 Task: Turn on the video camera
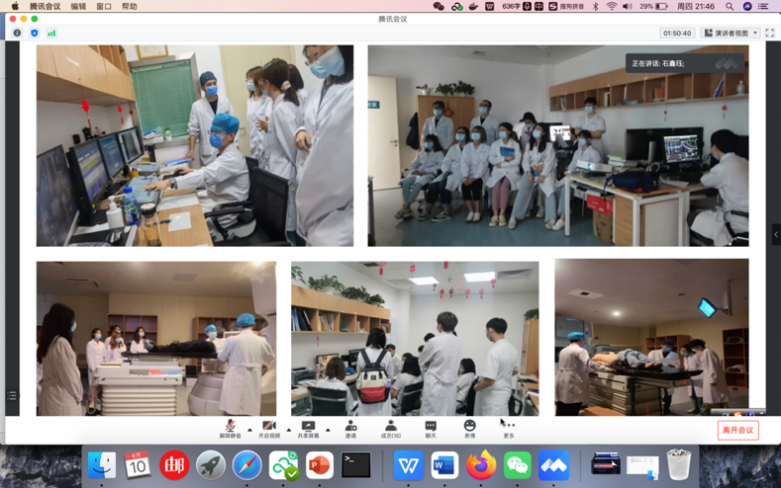click(268, 427)
